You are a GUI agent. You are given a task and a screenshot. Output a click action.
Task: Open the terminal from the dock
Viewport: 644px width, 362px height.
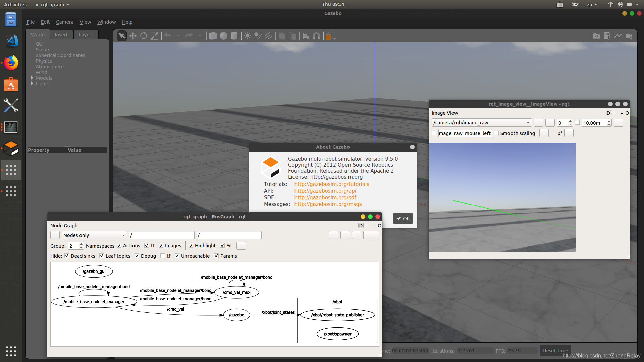11,127
